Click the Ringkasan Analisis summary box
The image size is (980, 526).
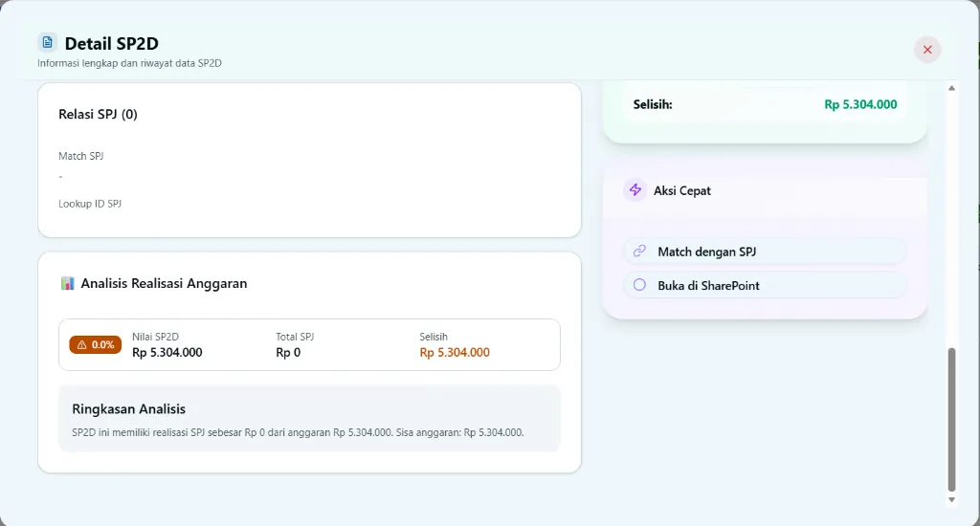(x=309, y=419)
